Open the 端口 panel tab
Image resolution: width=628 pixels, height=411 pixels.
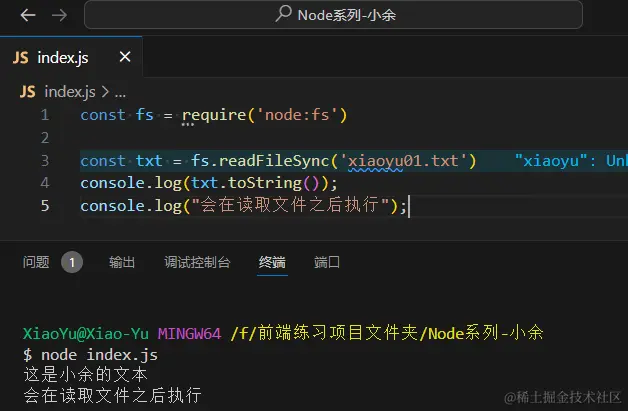click(327, 262)
